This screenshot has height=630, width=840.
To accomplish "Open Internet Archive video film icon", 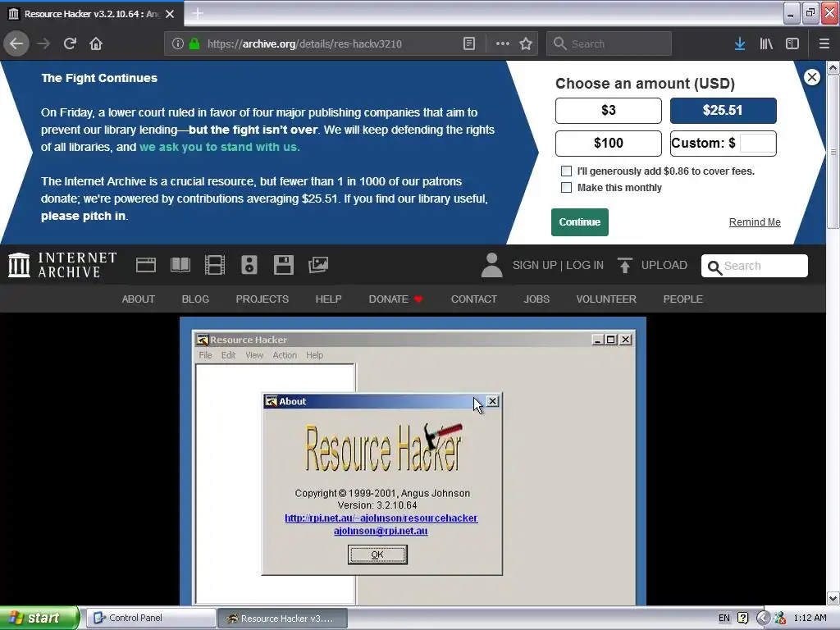I will pos(215,265).
